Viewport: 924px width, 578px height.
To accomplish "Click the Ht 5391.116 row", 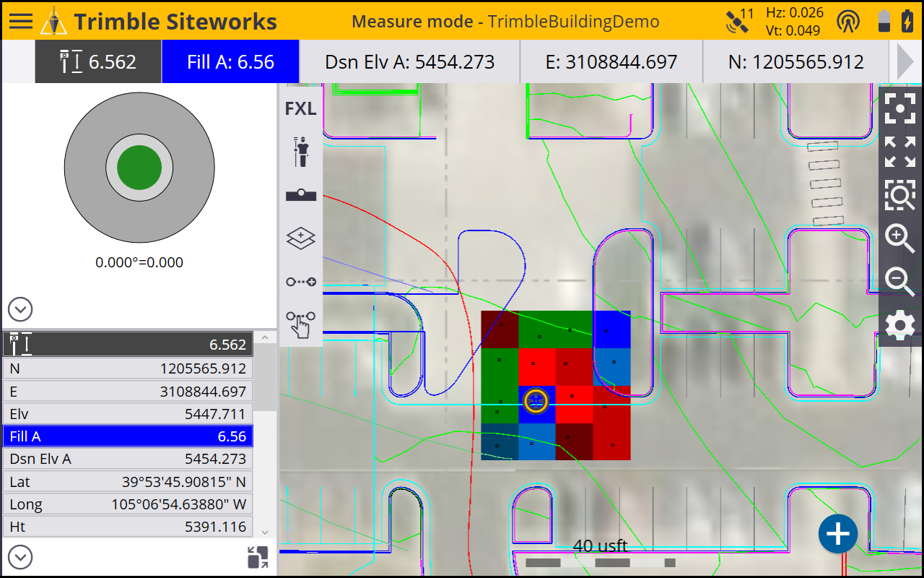I will point(128,527).
